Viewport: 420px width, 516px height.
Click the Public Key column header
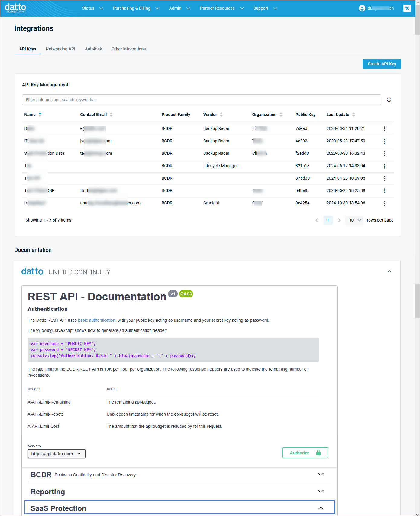[305, 115]
